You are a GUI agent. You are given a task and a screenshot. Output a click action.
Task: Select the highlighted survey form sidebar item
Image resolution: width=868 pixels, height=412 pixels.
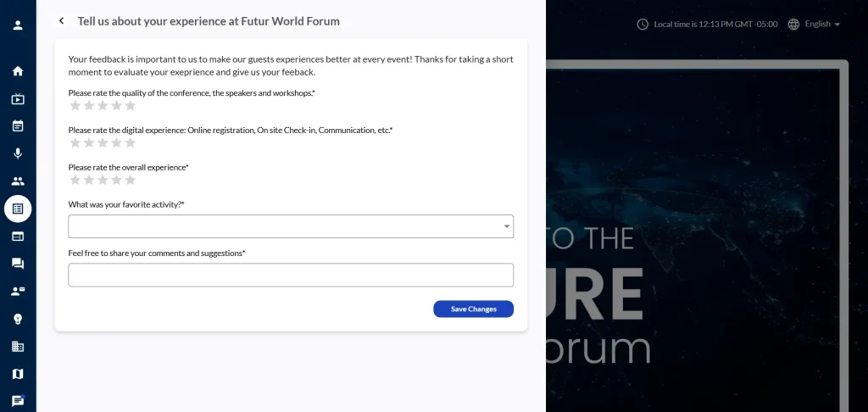[x=18, y=209]
